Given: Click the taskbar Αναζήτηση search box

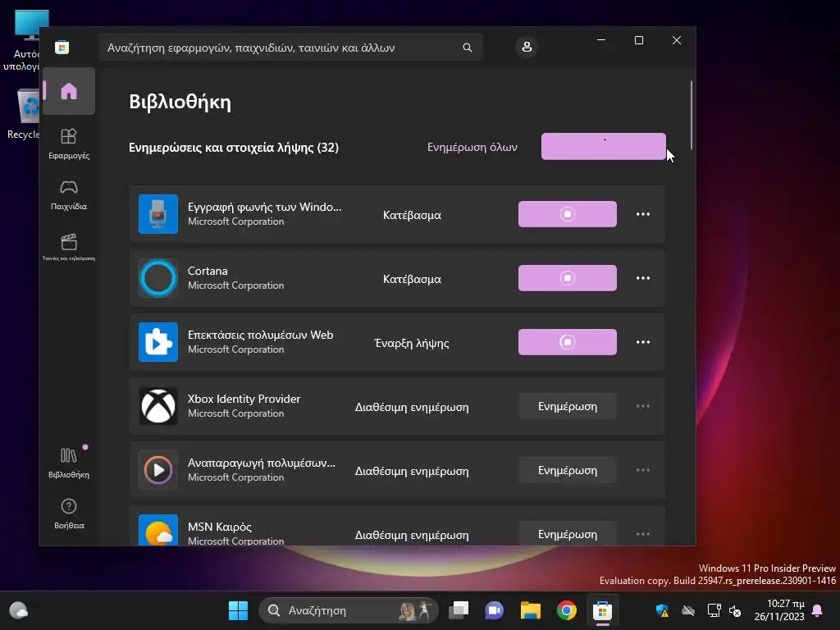Looking at the screenshot, I should tap(348, 610).
